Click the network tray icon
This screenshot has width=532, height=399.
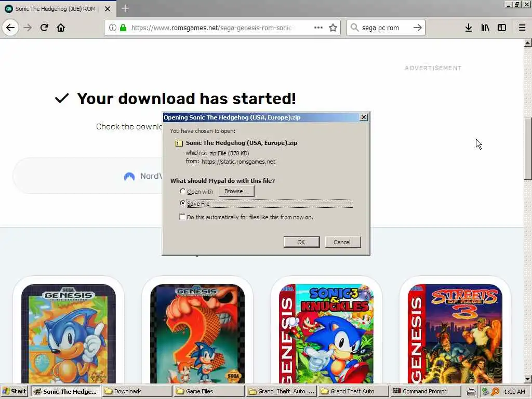click(x=485, y=392)
